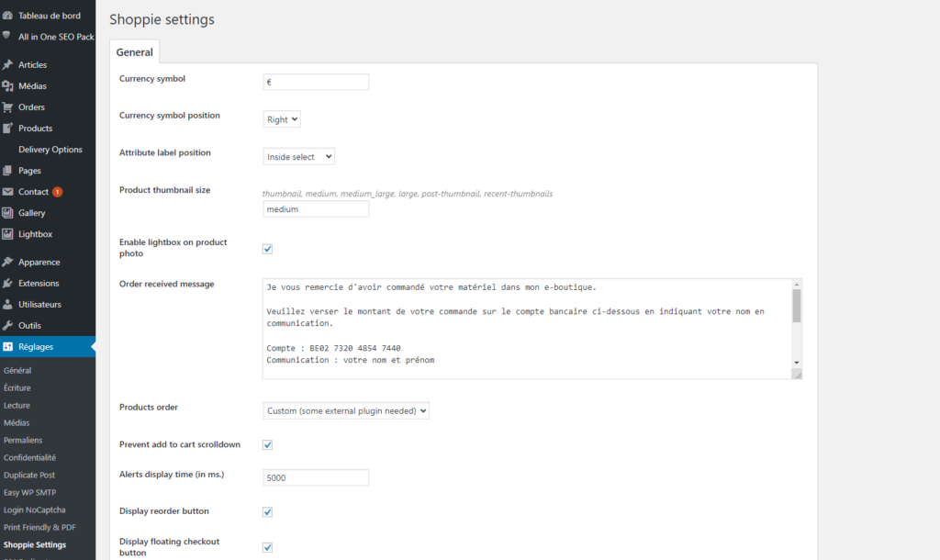Click the Contact notification badge

tap(58, 192)
